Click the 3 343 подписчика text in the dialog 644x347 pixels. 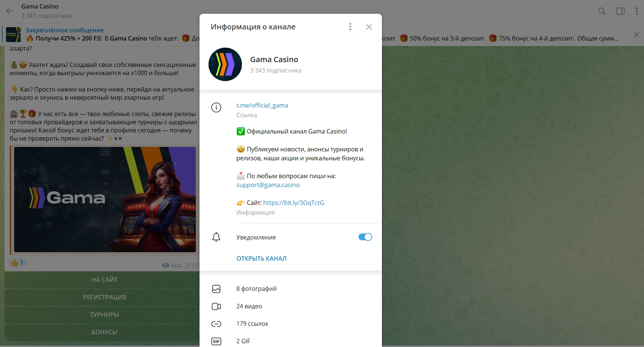pyautogui.click(x=276, y=70)
